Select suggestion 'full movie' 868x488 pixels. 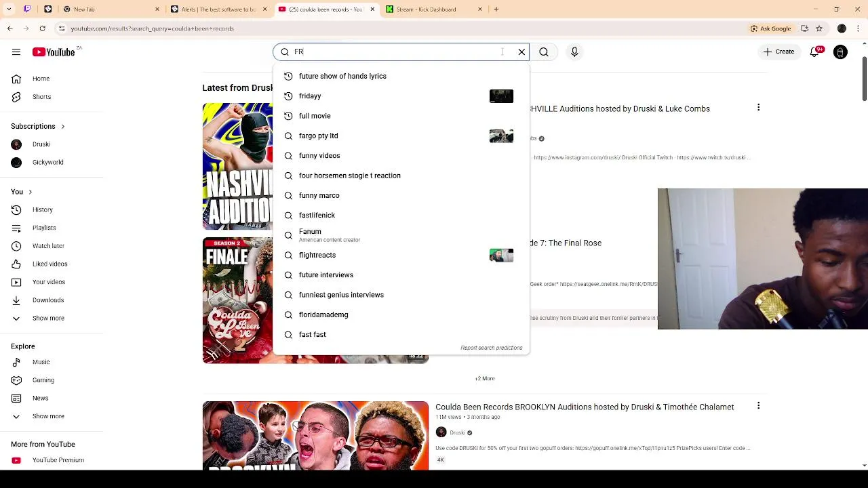(401, 116)
